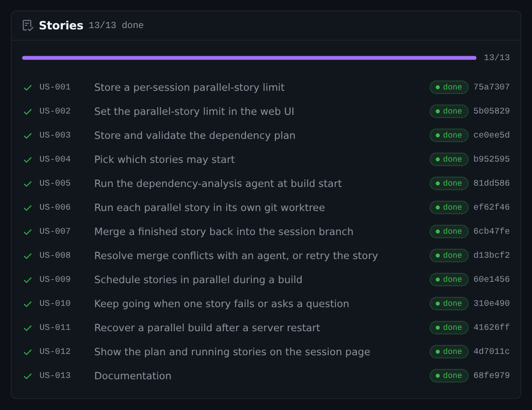
Task: Click the done badge for US-010
Action: tap(449, 304)
